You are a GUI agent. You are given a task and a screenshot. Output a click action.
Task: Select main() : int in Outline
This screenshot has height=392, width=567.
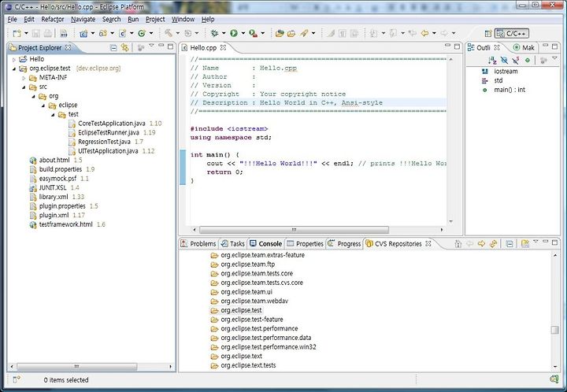click(x=510, y=90)
